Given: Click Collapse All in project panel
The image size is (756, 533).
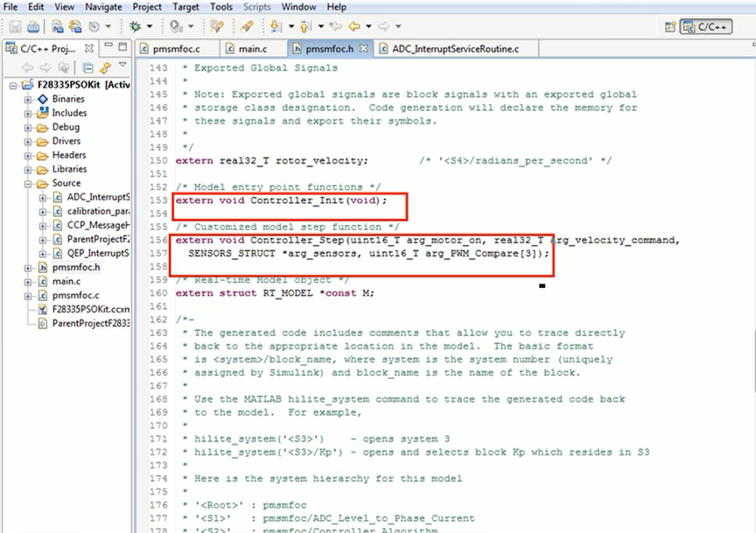Looking at the screenshot, I should click(87, 67).
